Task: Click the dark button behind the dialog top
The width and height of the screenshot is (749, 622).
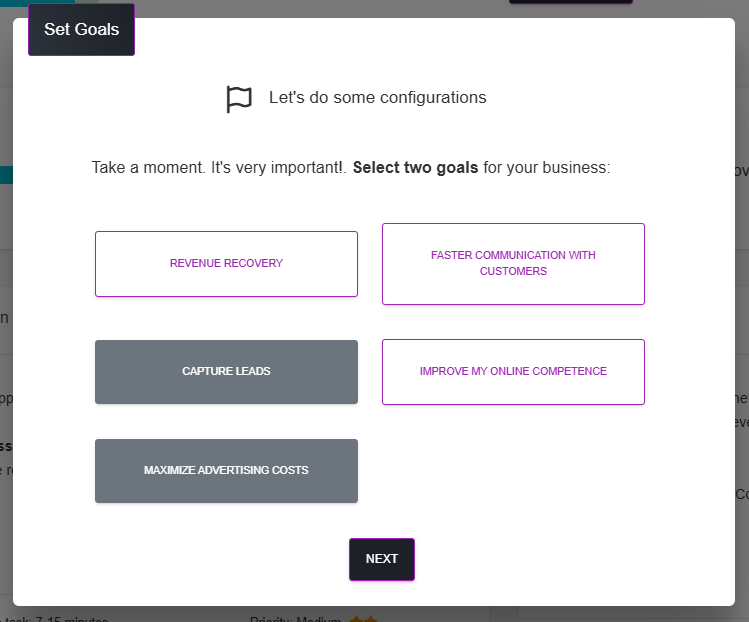Action: tap(571, 2)
